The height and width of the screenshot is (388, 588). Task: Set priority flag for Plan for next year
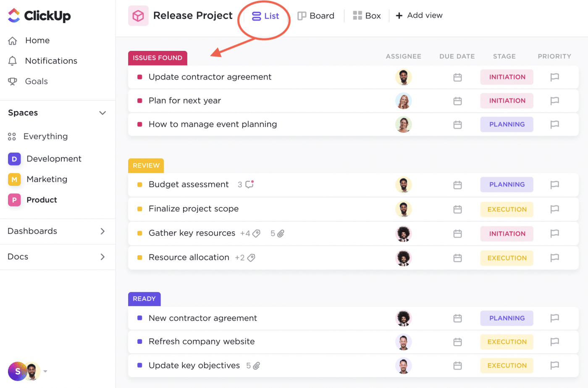554,101
